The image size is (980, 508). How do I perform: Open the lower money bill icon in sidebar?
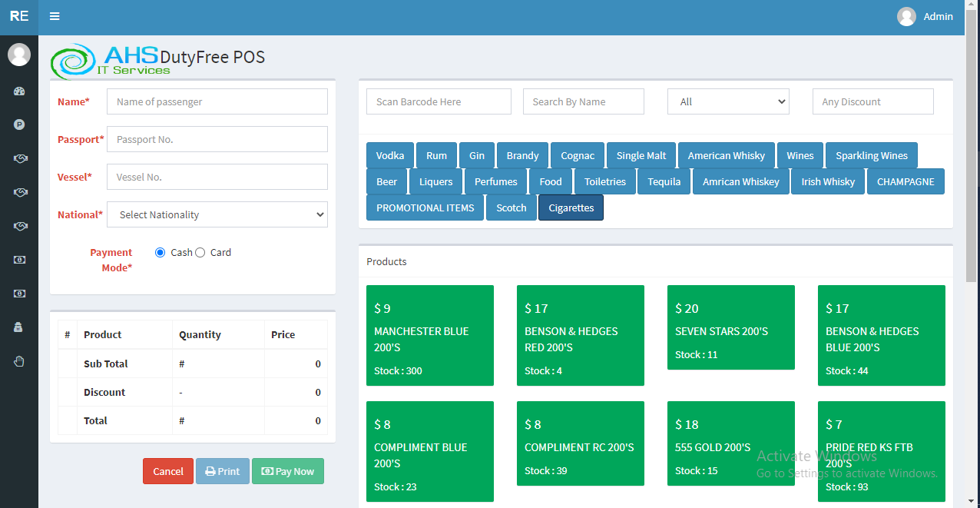(x=19, y=294)
